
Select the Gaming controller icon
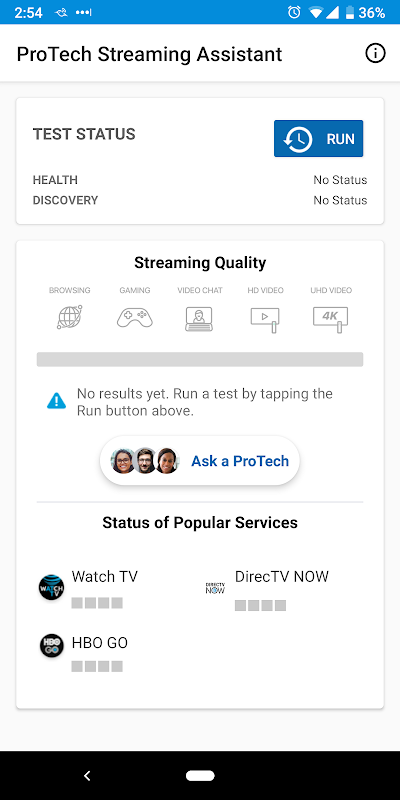(x=135, y=318)
